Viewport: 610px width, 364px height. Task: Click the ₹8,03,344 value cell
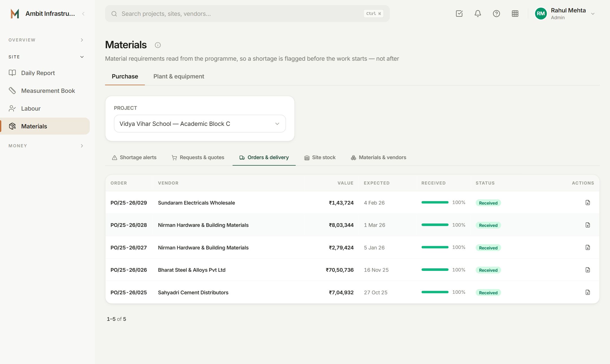(341, 225)
